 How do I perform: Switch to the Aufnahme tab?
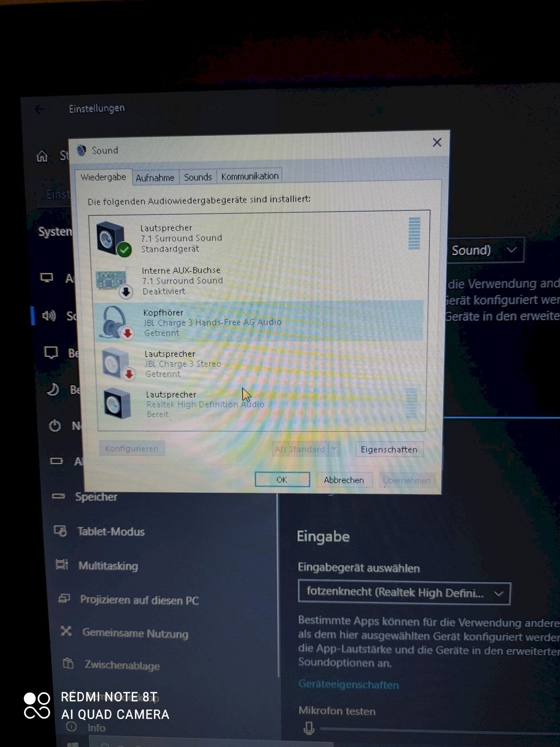point(155,178)
